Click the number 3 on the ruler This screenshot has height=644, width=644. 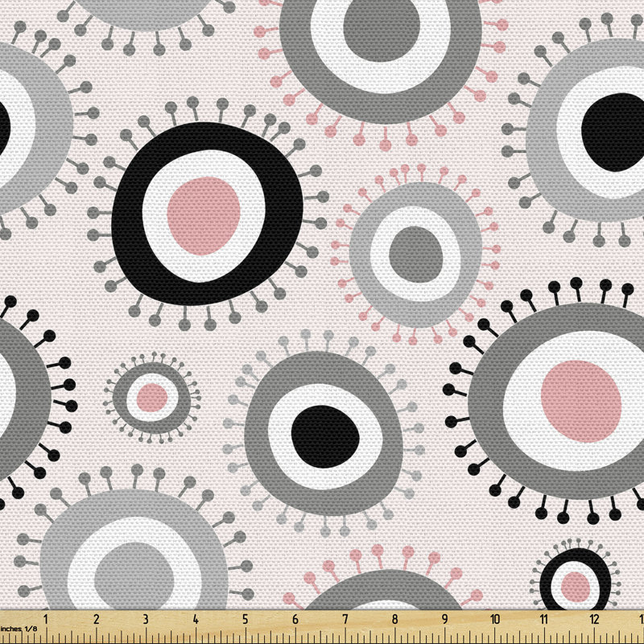146,619
